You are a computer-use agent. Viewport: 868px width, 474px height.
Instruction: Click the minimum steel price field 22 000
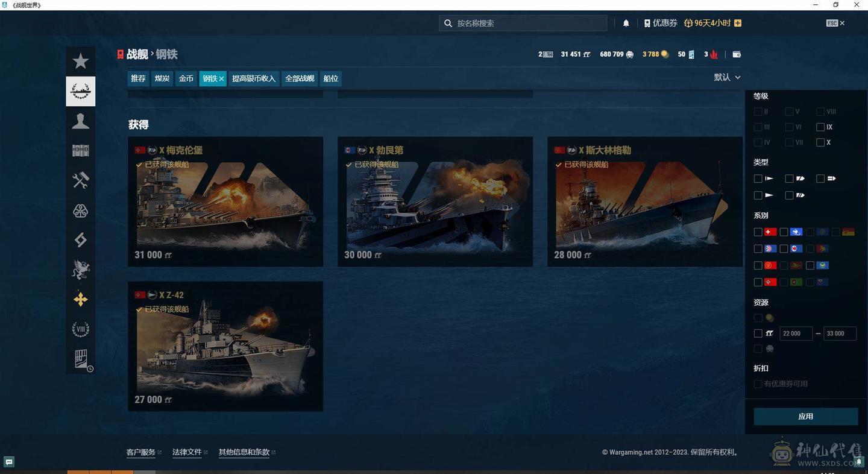(796, 333)
